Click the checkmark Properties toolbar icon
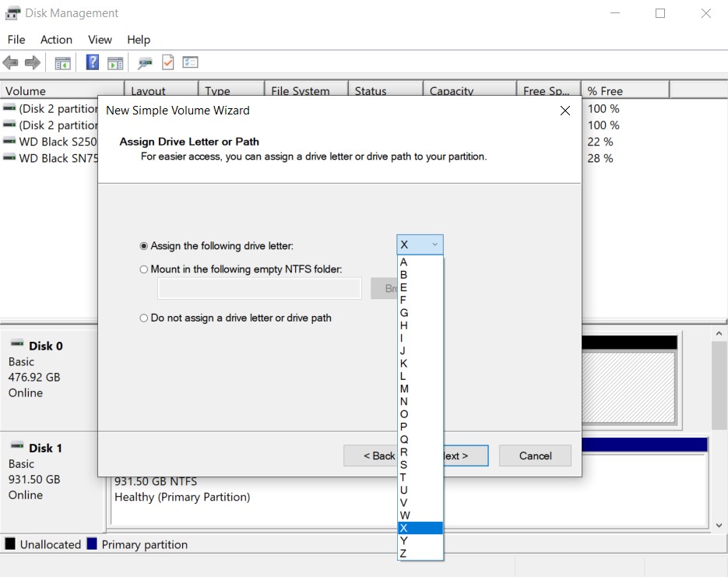The image size is (728, 577). tap(167, 62)
